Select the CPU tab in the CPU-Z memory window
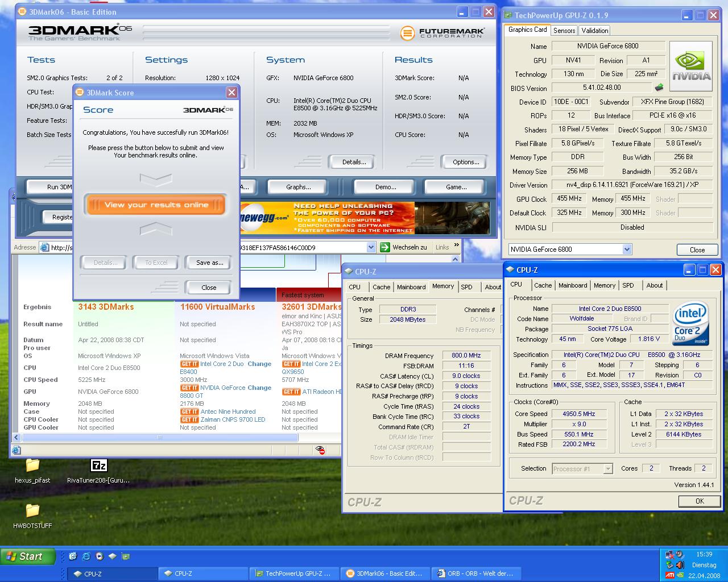Viewport: 728px width, 582px height. (354, 287)
